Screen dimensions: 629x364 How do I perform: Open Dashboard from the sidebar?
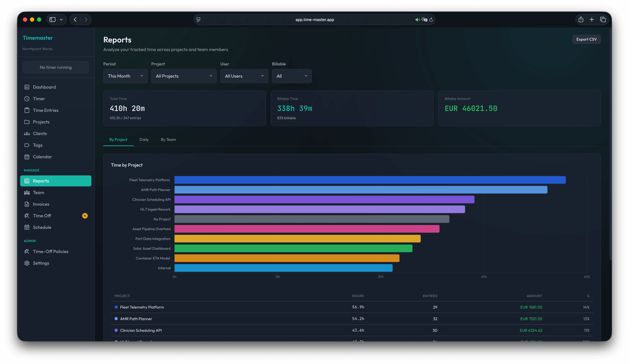click(x=56, y=87)
